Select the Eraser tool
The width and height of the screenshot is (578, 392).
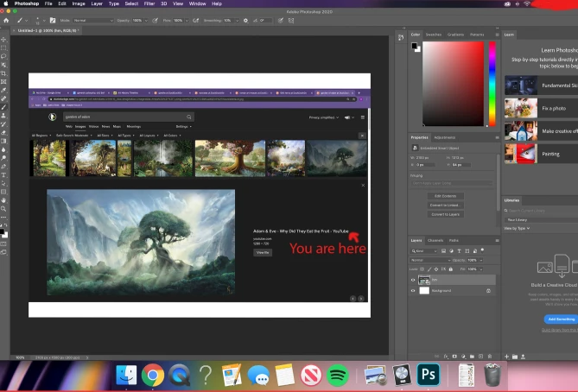point(3,133)
